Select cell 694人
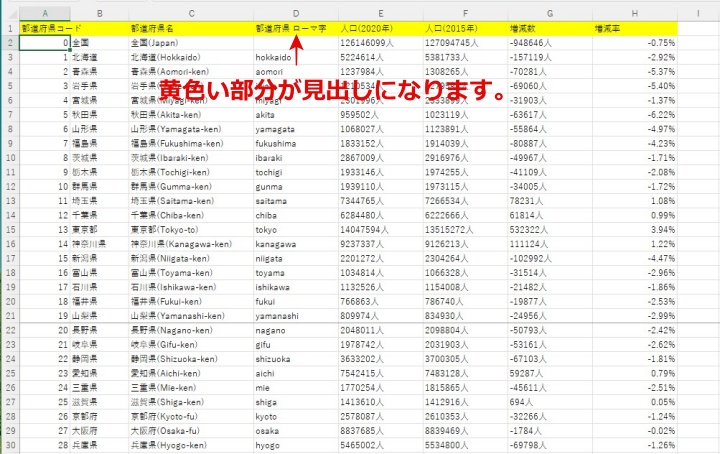Image resolution: width=720 pixels, height=454 pixels. click(x=550, y=402)
